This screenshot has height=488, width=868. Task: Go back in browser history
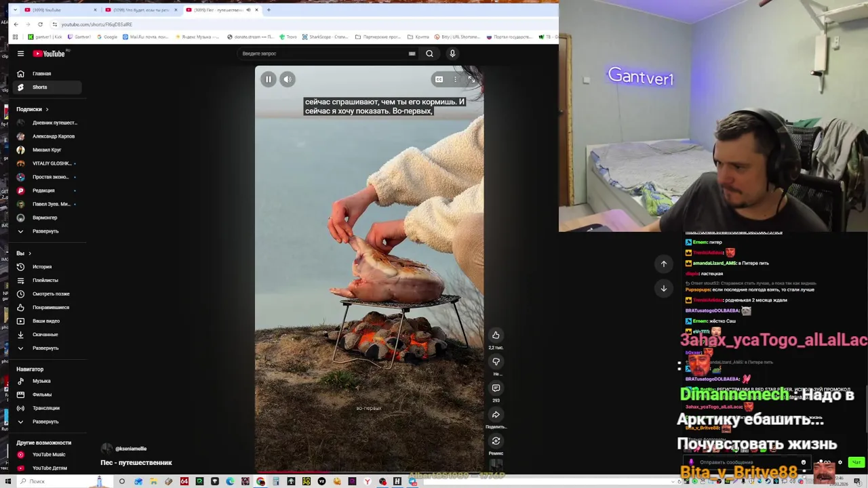(x=16, y=24)
